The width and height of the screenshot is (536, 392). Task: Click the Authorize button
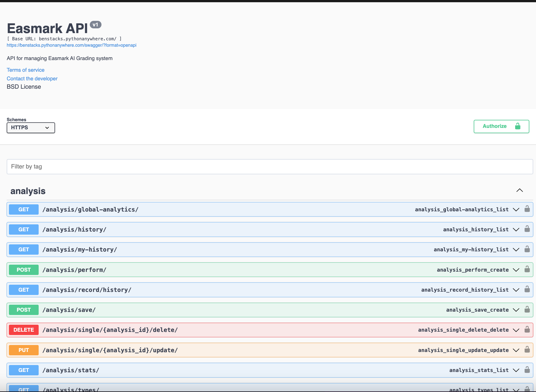tap(501, 126)
